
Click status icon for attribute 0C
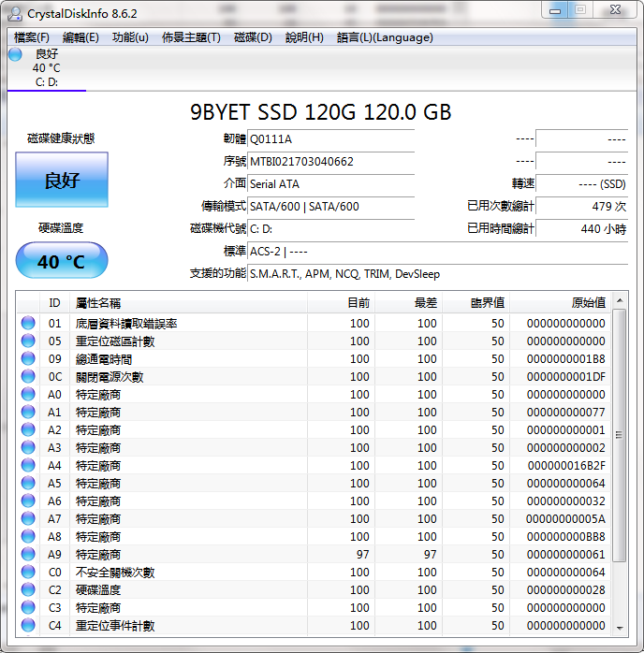[28, 376]
